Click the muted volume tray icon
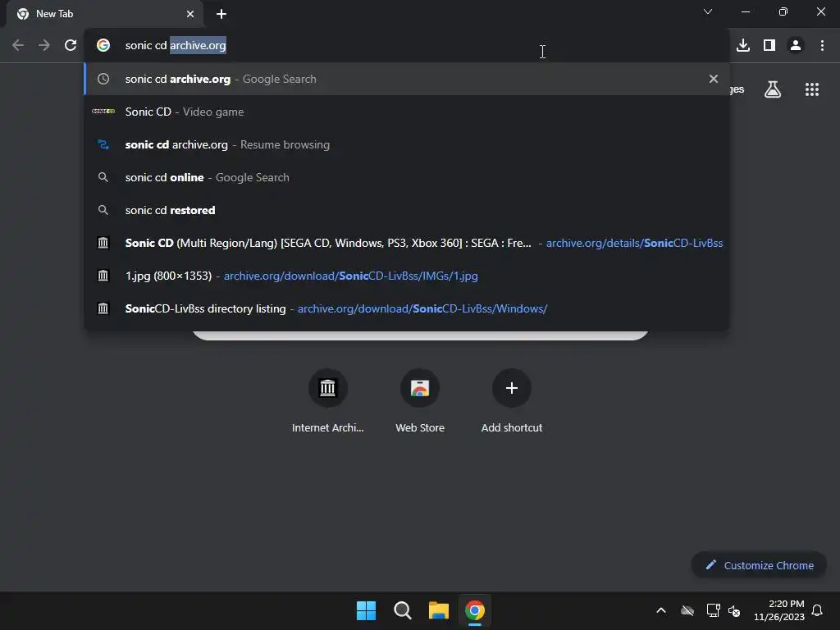The image size is (840, 630). (x=734, y=610)
